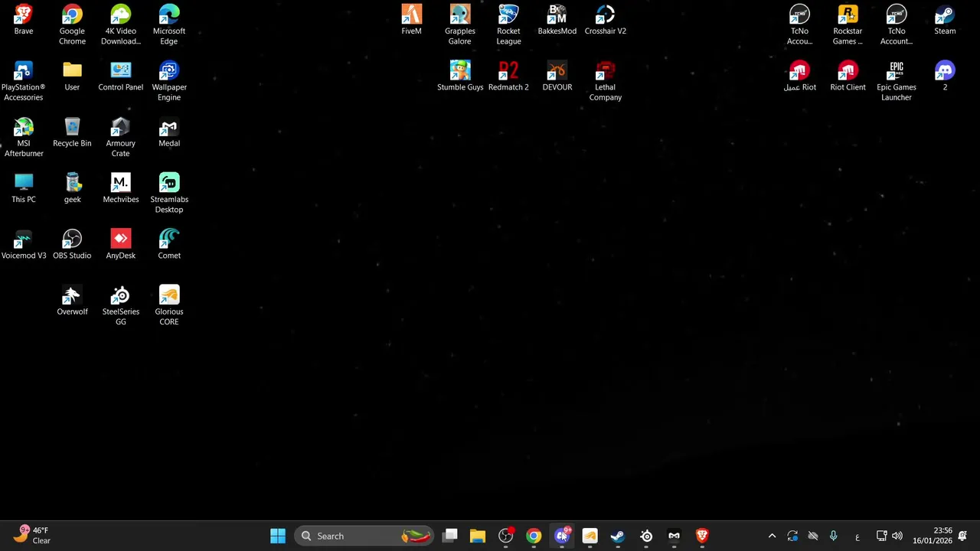Launch the Mechvibes desktop shortcut

120,188
